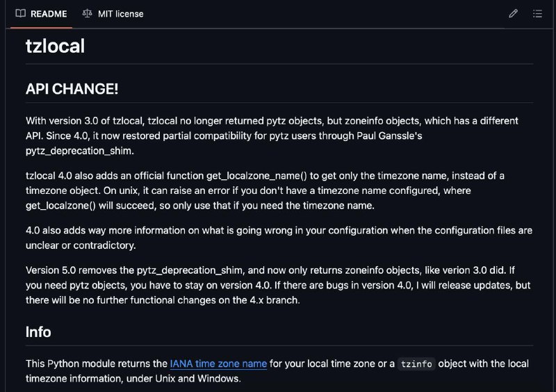Click the pencil edit README icon
This screenshot has height=392, width=556.
(x=513, y=13)
